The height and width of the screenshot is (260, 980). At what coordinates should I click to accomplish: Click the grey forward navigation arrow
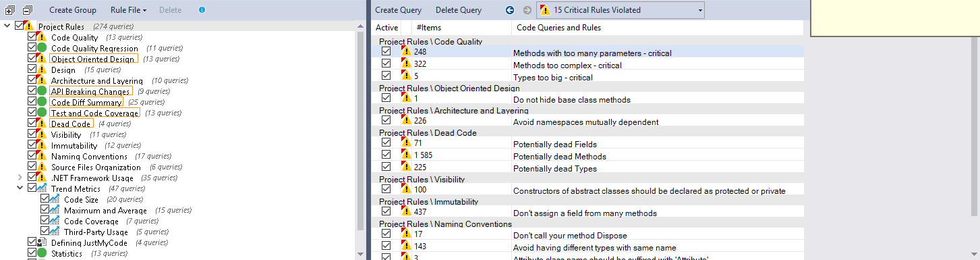[x=527, y=10]
